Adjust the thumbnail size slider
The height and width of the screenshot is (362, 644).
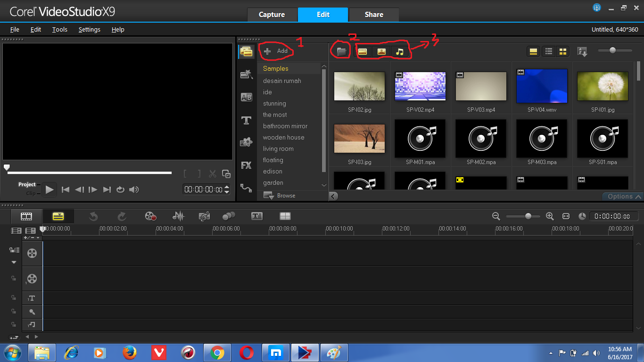pyautogui.click(x=613, y=50)
